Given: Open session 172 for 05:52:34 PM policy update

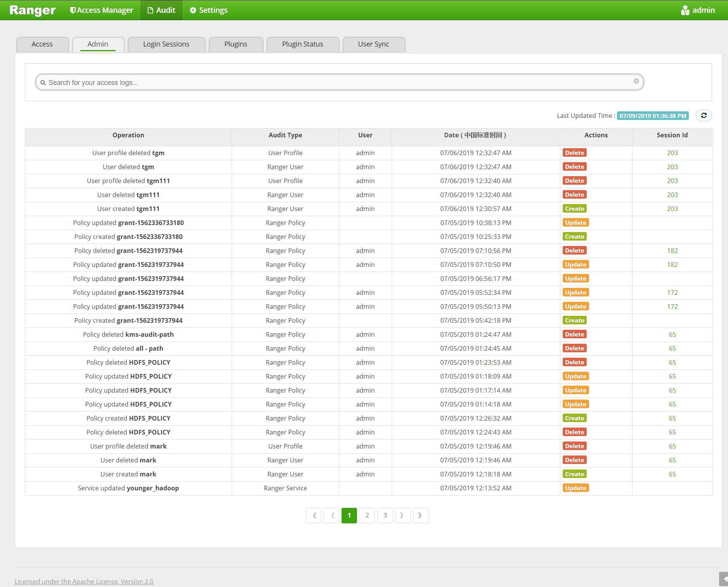Looking at the screenshot, I should (672, 293).
